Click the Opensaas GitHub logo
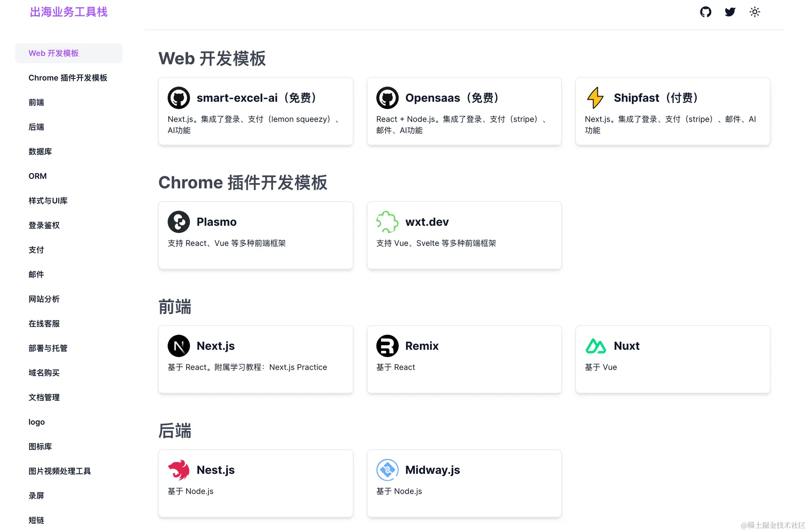The width and height of the screenshot is (808, 532). click(x=387, y=98)
